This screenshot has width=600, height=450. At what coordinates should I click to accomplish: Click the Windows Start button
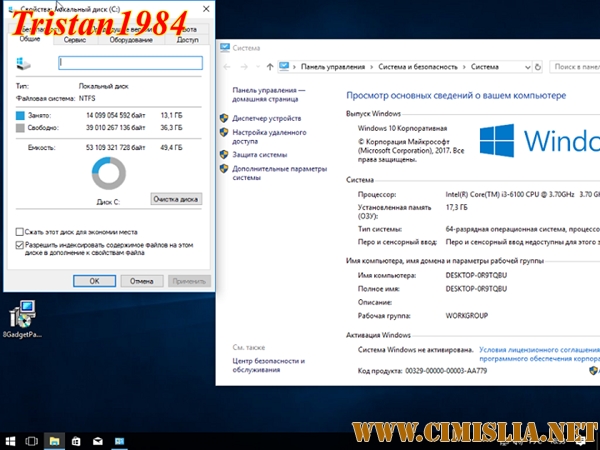[x=10, y=440]
